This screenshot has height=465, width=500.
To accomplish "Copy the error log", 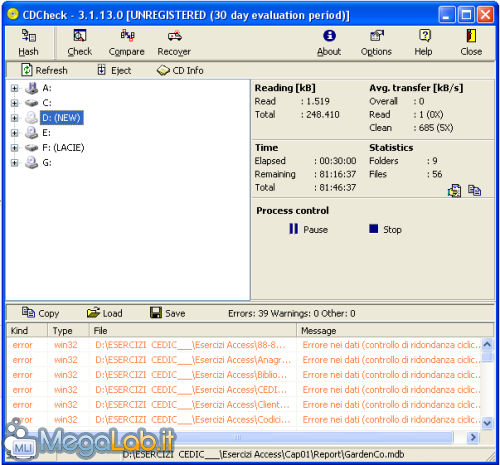I will 40,313.
